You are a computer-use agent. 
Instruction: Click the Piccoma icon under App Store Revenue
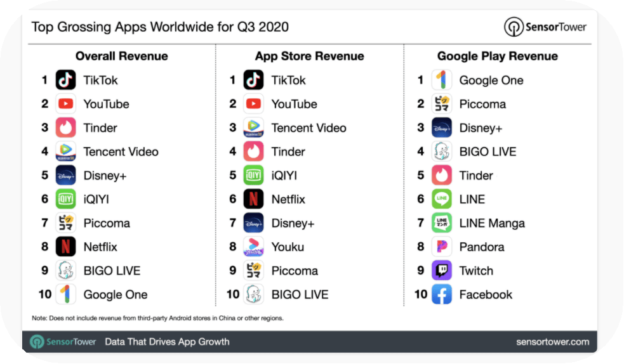(x=253, y=271)
